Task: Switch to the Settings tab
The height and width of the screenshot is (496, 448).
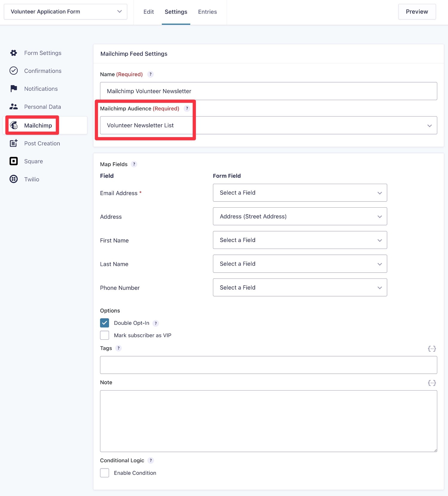Action: [x=176, y=12]
